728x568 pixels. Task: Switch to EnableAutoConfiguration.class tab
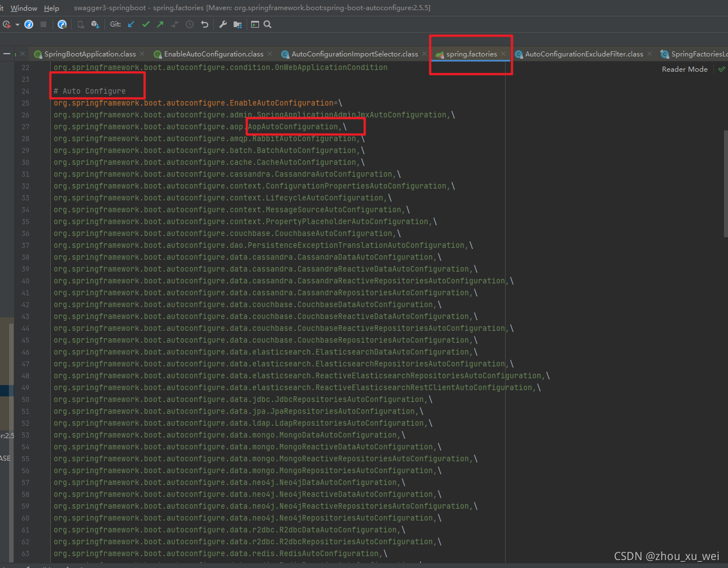tap(214, 54)
